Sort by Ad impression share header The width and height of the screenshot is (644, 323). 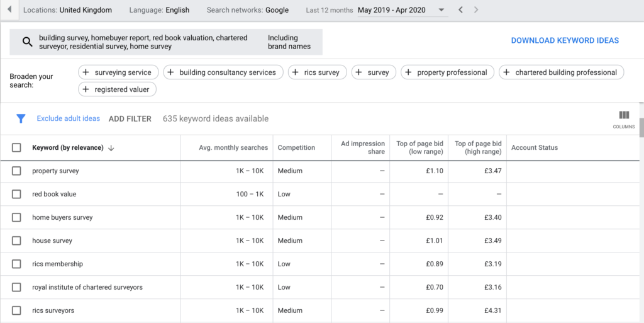pyautogui.click(x=363, y=147)
